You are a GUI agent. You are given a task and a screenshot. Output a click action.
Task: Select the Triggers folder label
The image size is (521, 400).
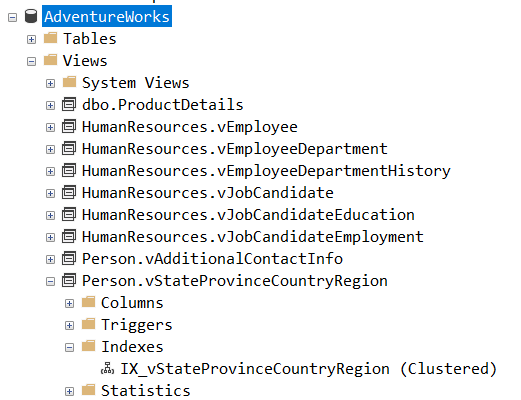point(136,325)
